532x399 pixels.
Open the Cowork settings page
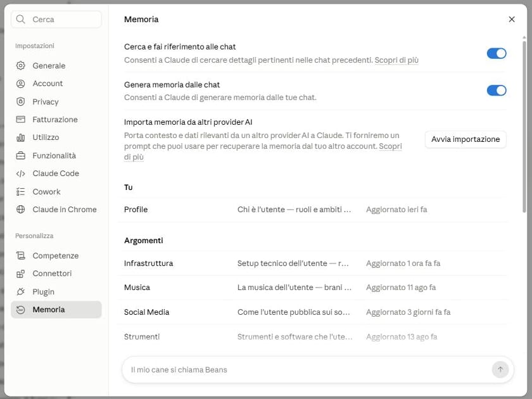point(56,192)
